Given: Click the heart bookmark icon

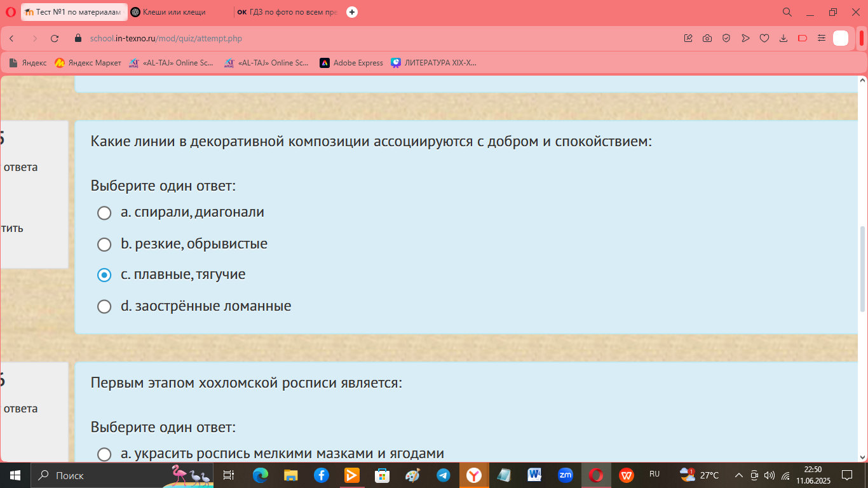Looking at the screenshot, I should (x=764, y=38).
